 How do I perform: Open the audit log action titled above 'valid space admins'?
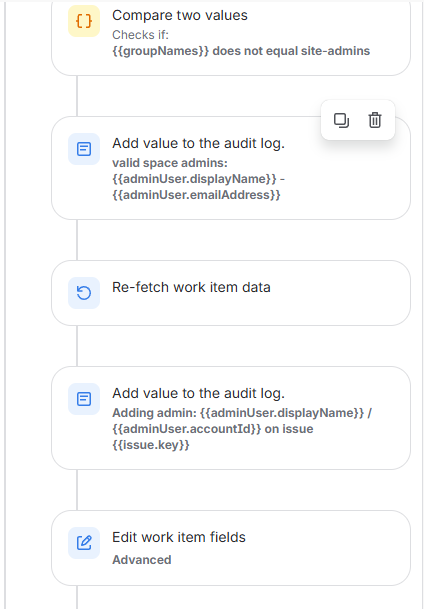(198, 143)
